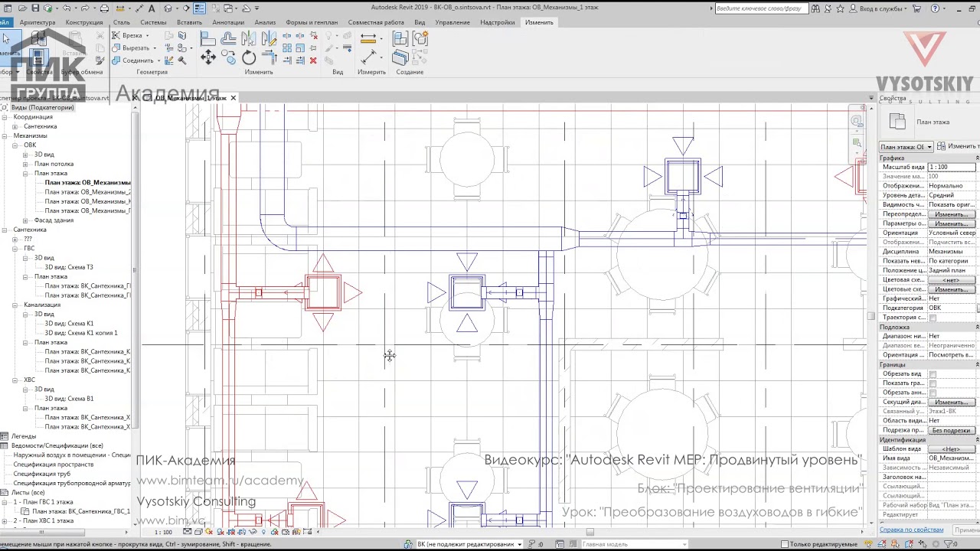This screenshot has height=551, width=980.
Task: Close the 'ОВ_Механизмы_1 этаж' view tab
Action: click(x=233, y=98)
